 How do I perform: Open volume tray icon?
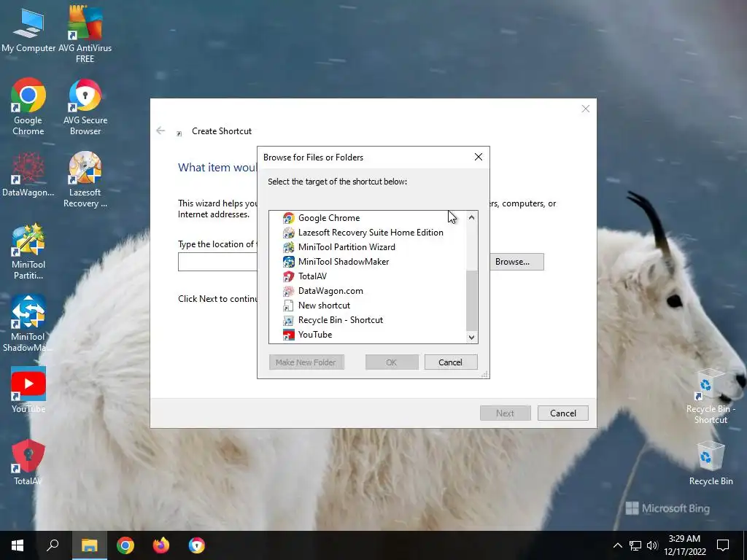(x=652, y=545)
